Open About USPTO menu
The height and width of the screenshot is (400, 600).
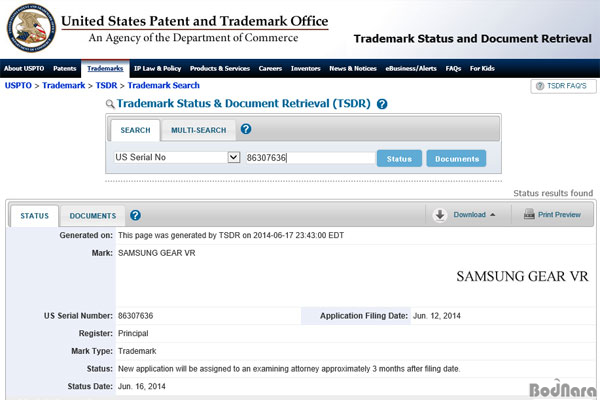pos(24,69)
